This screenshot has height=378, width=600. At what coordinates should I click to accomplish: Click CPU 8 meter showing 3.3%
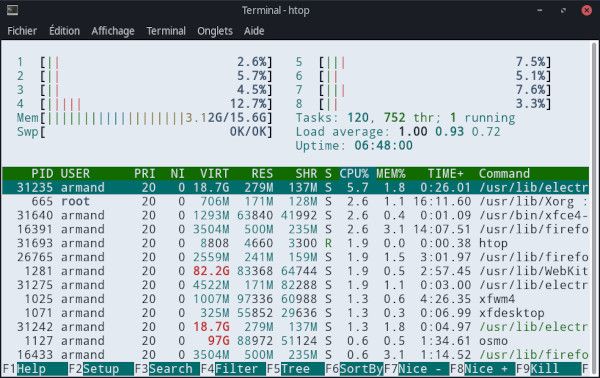click(424, 104)
